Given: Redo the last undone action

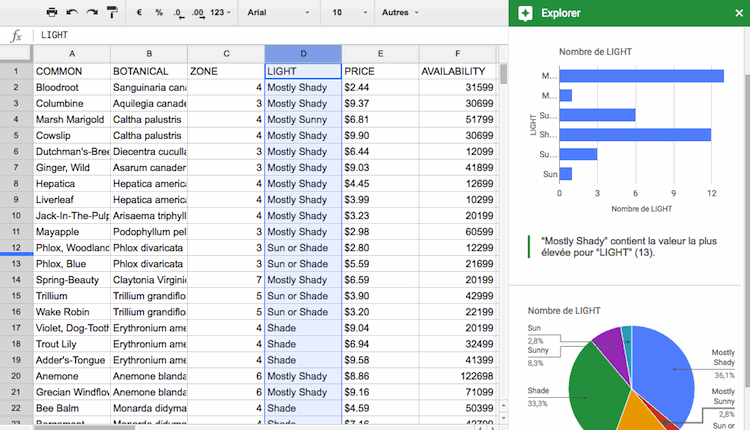Looking at the screenshot, I should tap(92, 13).
